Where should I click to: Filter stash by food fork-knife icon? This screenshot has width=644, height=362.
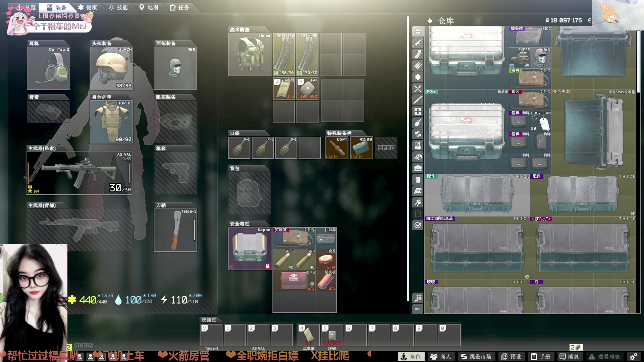point(418,88)
